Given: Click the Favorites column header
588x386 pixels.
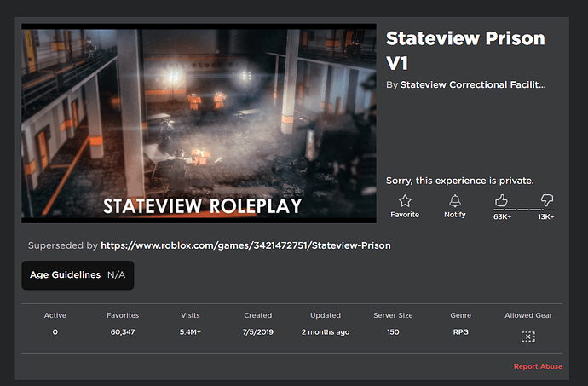Looking at the screenshot, I should click(x=123, y=315).
